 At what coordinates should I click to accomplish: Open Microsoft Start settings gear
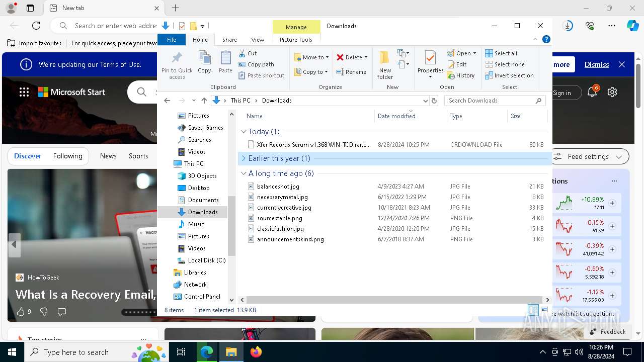[612, 92]
